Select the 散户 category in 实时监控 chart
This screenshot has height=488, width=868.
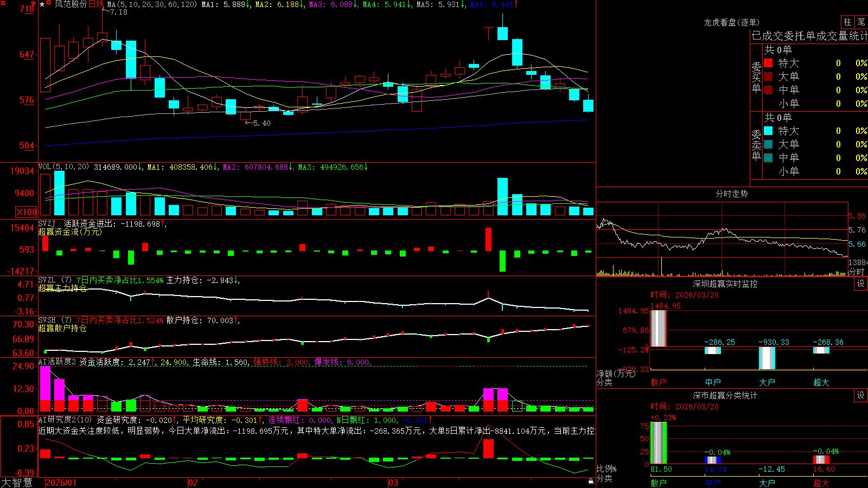click(658, 382)
